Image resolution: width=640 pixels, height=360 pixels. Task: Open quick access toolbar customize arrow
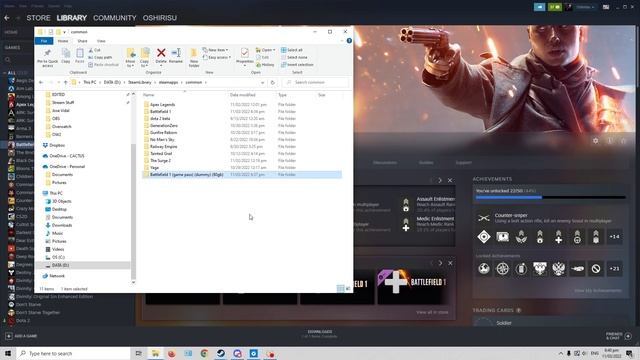64,32
